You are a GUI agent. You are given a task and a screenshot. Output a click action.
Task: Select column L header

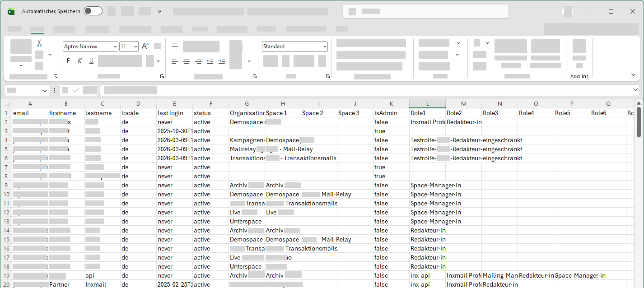pyautogui.click(x=427, y=104)
